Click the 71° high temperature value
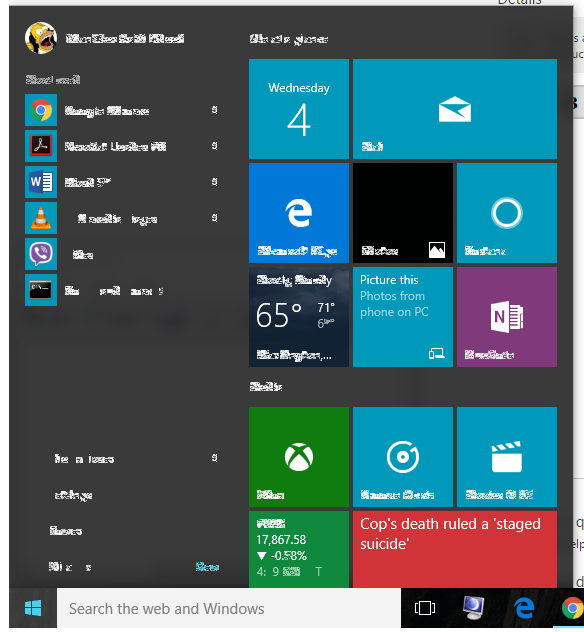Screen dimensions: 584x632 [326, 308]
